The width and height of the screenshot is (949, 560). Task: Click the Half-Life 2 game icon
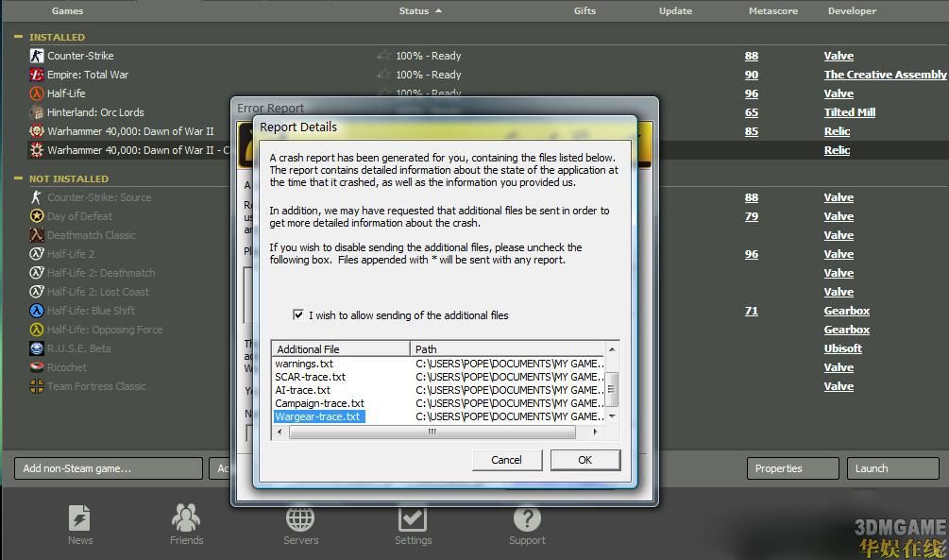[37, 254]
